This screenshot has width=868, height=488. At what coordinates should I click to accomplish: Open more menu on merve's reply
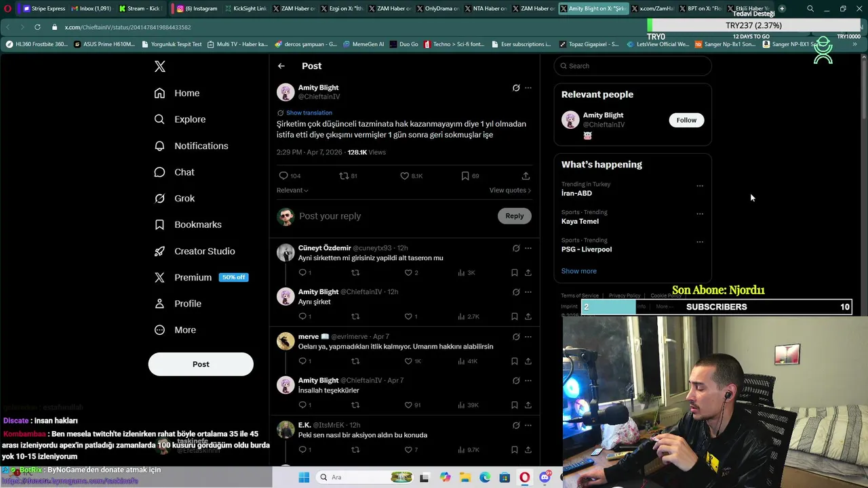coord(528,337)
